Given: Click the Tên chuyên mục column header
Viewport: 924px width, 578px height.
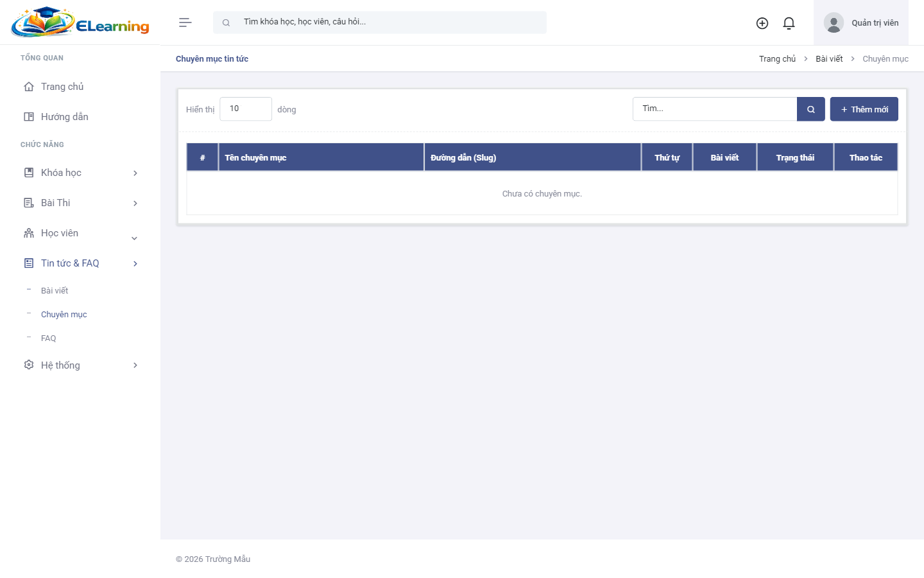Looking at the screenshot, I should [x=321, y=157].
